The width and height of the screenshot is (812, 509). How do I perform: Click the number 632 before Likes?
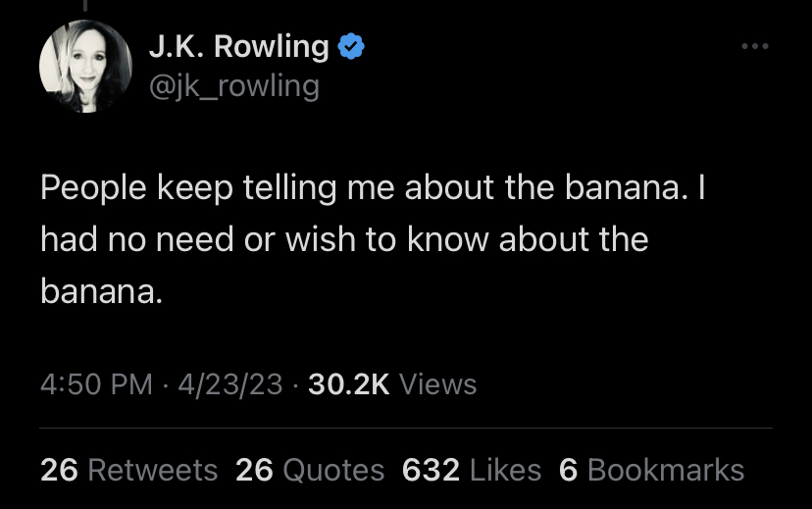coord(431,470)
